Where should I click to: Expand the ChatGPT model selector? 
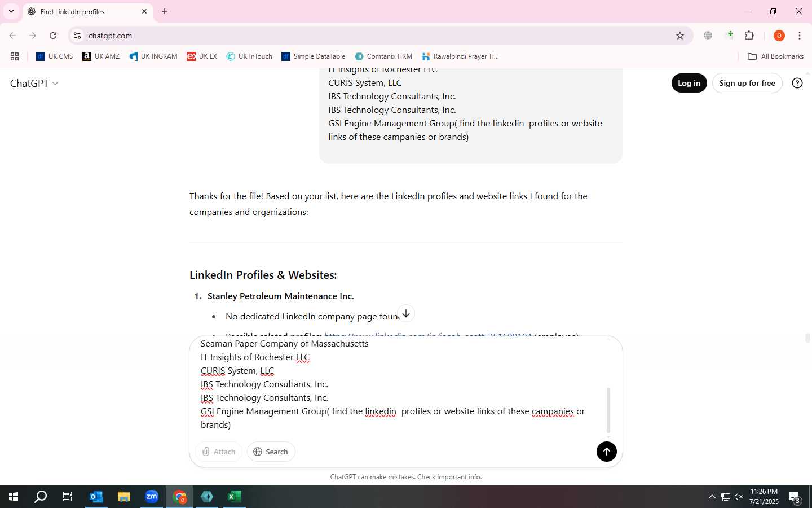click(34, 84)
